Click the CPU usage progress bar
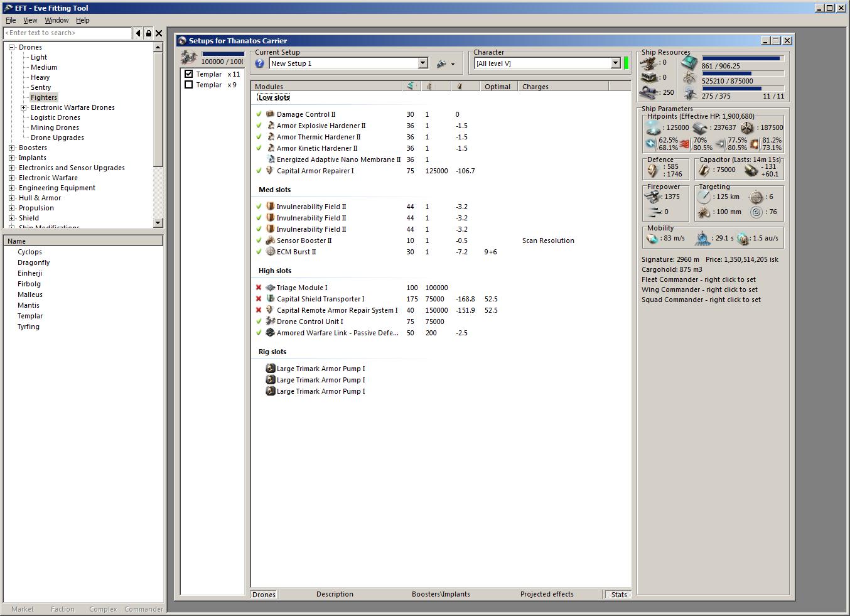This screenshot has width=850, height=616. [742, 58]
